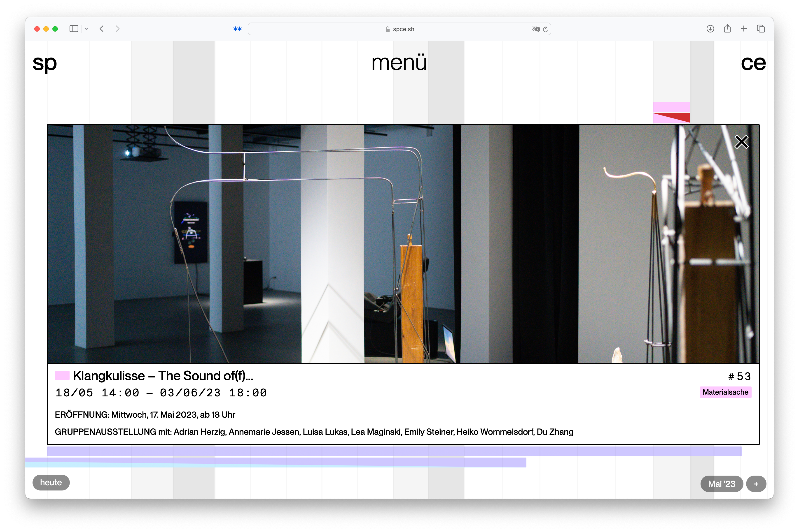Go back with the back arrow
Screen dimensions: 799x532
click(102, 29)
